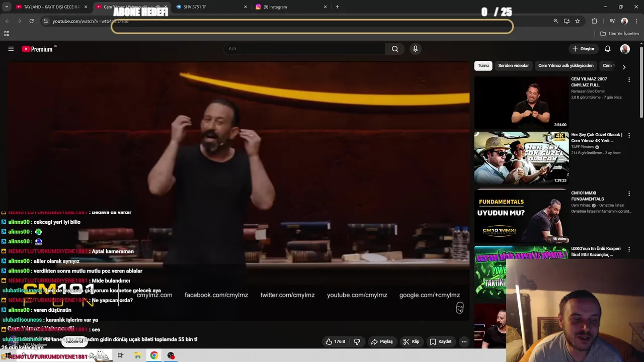Image resolution: width=644 pixels, height=362 pixels.
Task: Close the SHV 3751 TF tab
Action: [246, 7]
